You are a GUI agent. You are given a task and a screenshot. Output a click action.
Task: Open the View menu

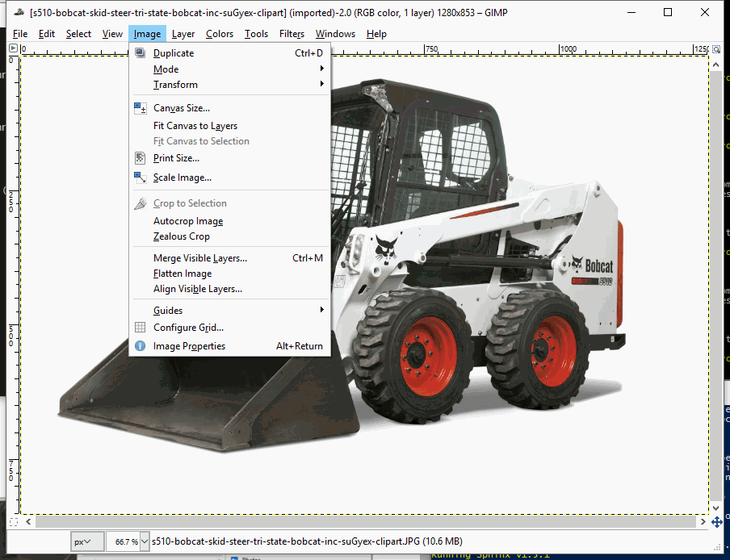112,34
